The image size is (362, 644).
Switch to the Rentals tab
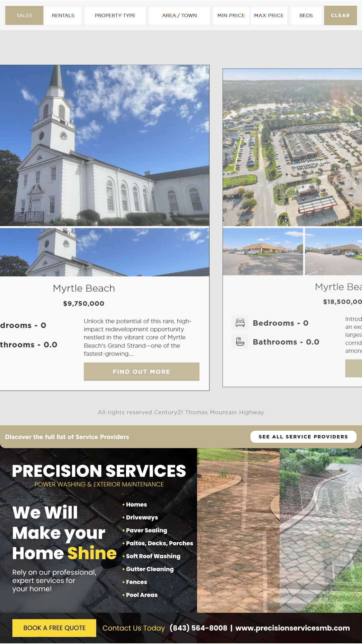coord(63,15)
